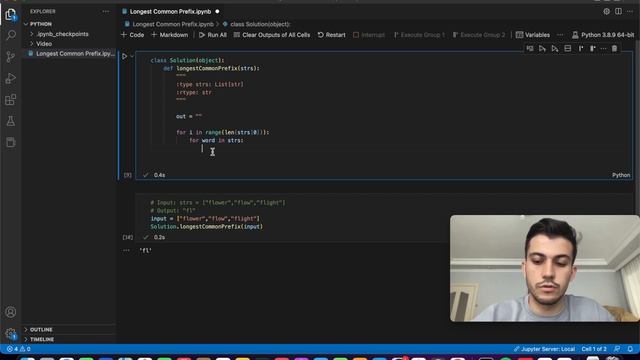Click the webcam video overlay thumbnail
The width and height of the screenshot is (640, 360).
pos(545,268)
